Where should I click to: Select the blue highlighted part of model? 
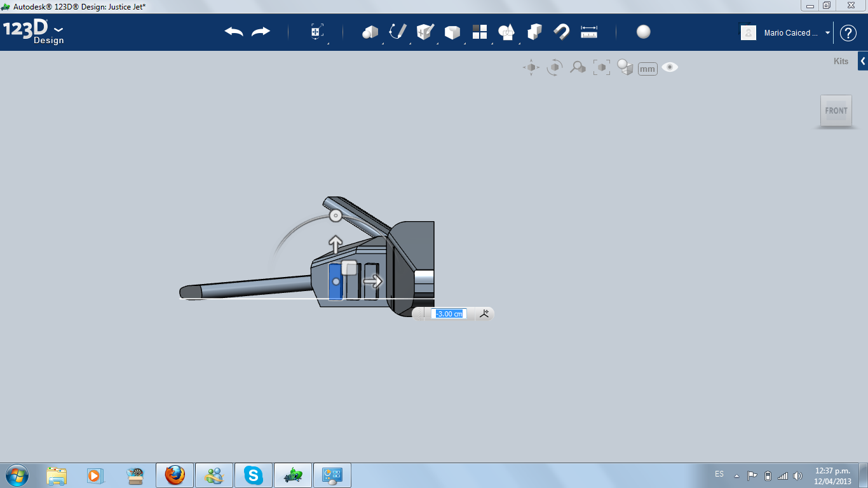pos(336,281)
